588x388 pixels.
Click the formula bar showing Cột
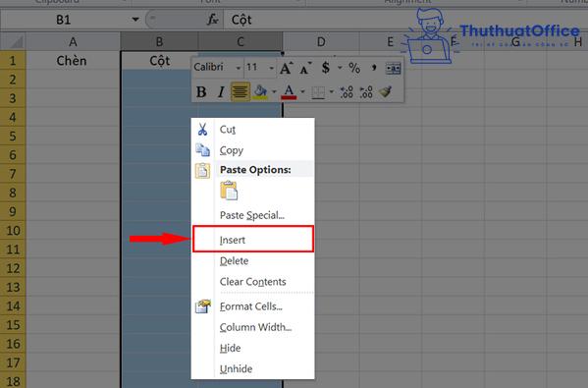point(405,20)
